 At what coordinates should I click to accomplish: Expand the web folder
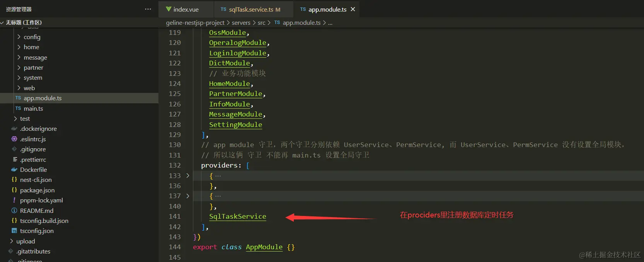[x=19, y=88]
